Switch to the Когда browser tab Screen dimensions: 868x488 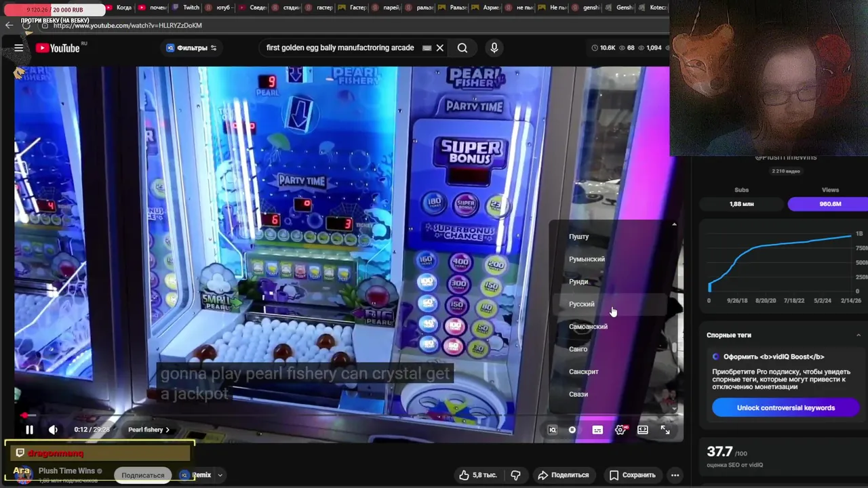tap(119, 7)
